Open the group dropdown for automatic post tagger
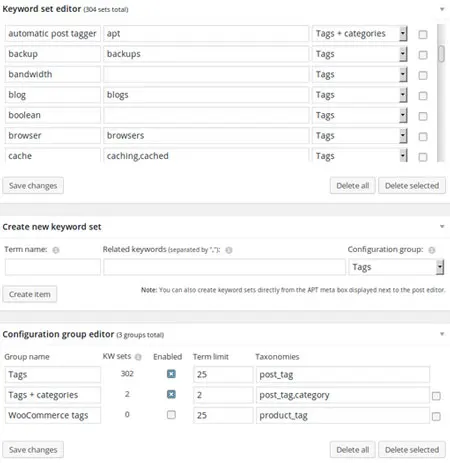Viewport: 450px width, 463px height. pos(403,34)
